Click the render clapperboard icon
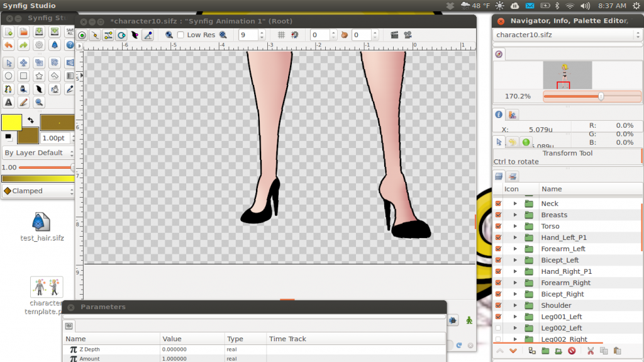Image resolution: width=644 pixels, height=362 pixels. [x=394, y=35]
